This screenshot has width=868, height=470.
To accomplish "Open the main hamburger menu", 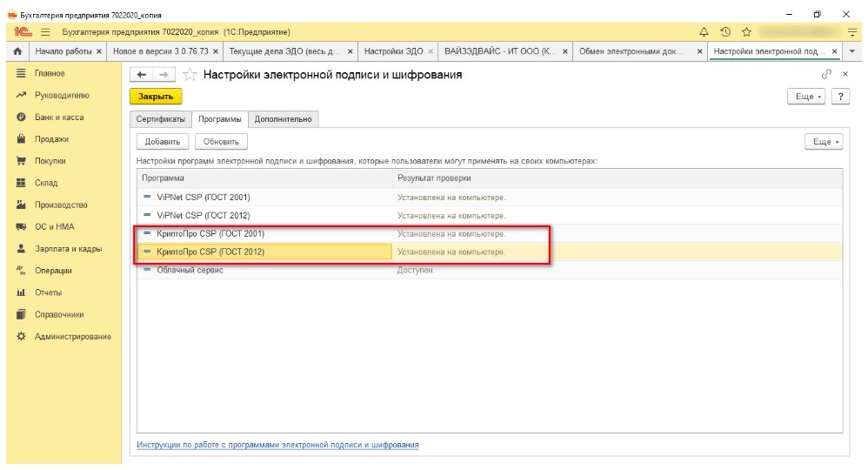I will 45,32.
